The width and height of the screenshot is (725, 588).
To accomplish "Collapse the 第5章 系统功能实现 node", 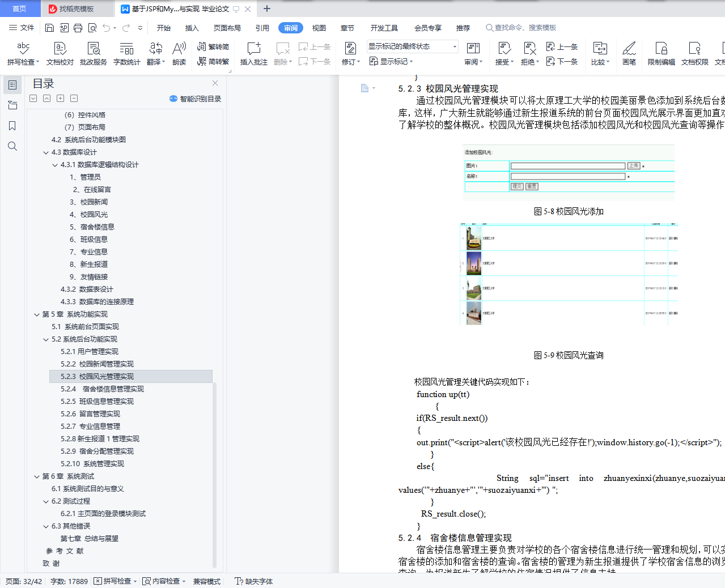I will pos(37,314).
